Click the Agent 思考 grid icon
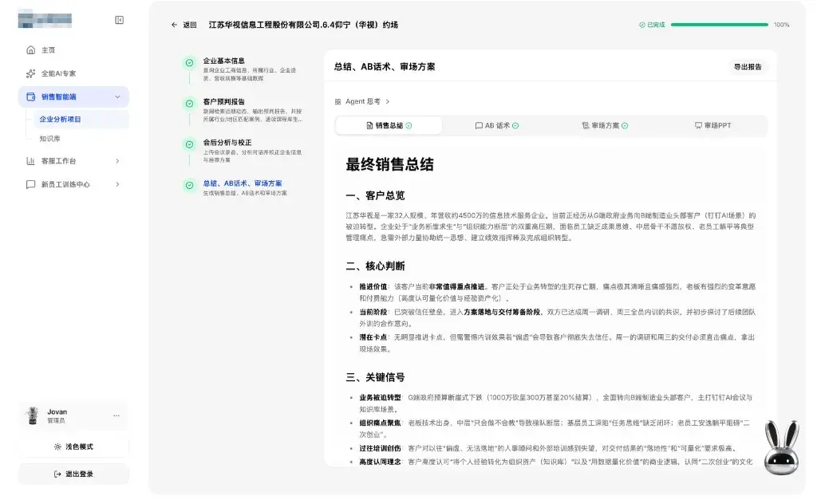817x504 pixels. 337,101
